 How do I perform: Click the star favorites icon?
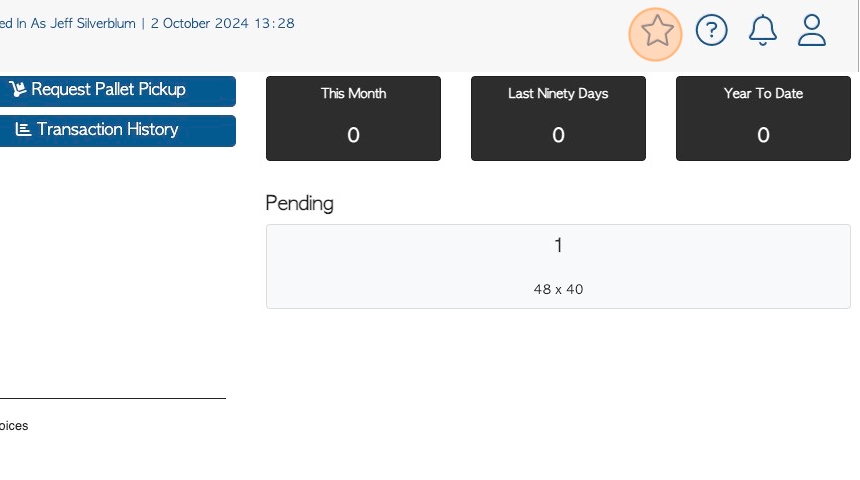[x=656, y=31]
